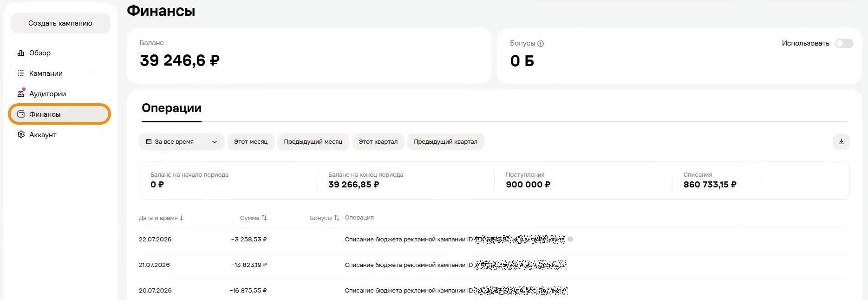This screenshot has width=868, height=300.
Task: Expand the За все время period dropdown
Action: (182, 142)
